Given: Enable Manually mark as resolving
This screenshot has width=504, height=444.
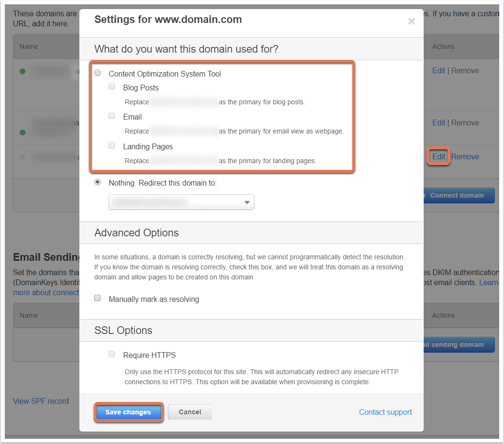Looking at the screenshot, I should pos(98,298).
